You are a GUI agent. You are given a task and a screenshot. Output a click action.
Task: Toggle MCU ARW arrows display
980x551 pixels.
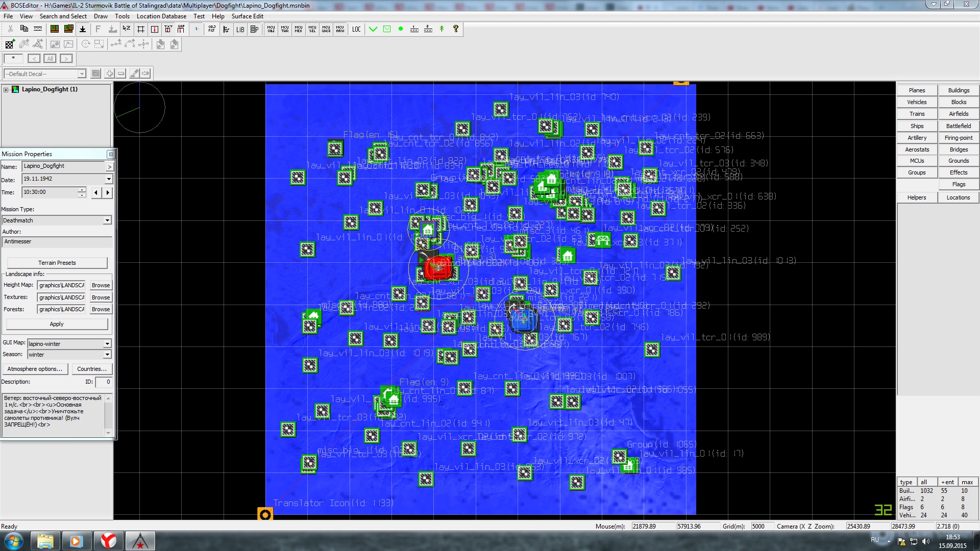tap(340, 29)
